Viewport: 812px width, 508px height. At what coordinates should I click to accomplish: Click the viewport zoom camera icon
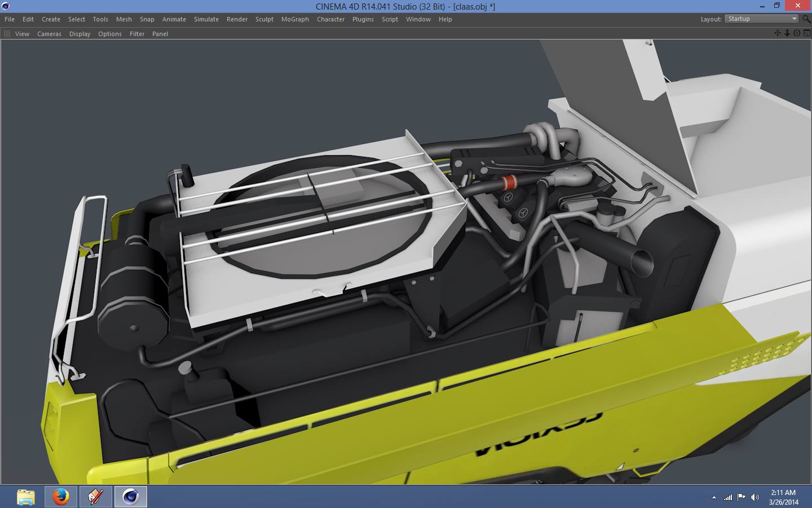point(787,33)
